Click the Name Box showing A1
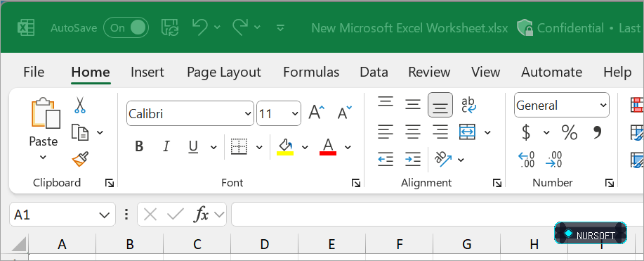The image size is (644, 261). click(62, 215)
